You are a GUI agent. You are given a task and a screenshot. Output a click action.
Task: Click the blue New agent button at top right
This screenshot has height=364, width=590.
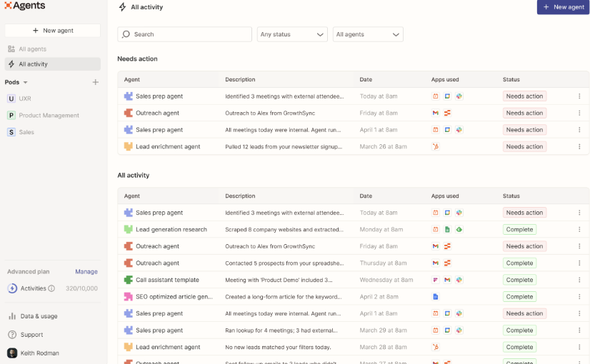563,7
